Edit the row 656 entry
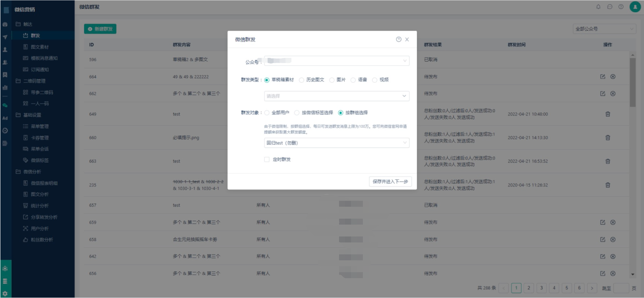The width and height of the screenshot is (644, 298). (x=603, y=273)
